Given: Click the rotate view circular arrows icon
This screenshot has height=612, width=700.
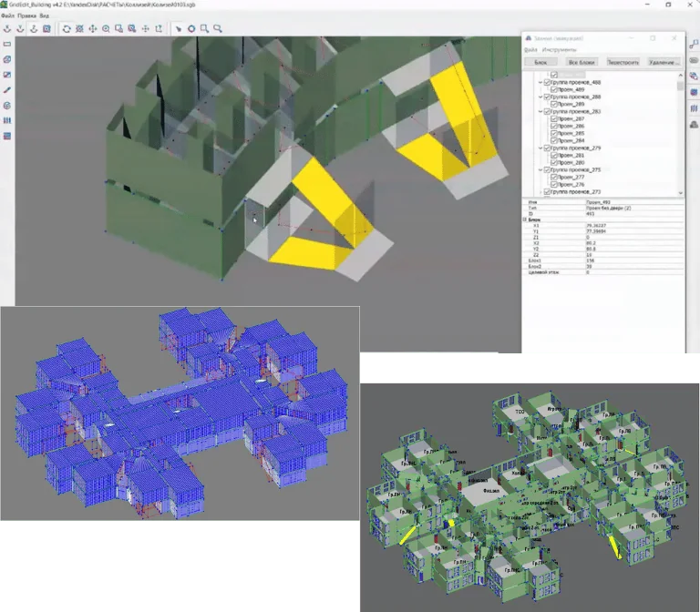Looking at the screenshot, I should tap(67, 28).
